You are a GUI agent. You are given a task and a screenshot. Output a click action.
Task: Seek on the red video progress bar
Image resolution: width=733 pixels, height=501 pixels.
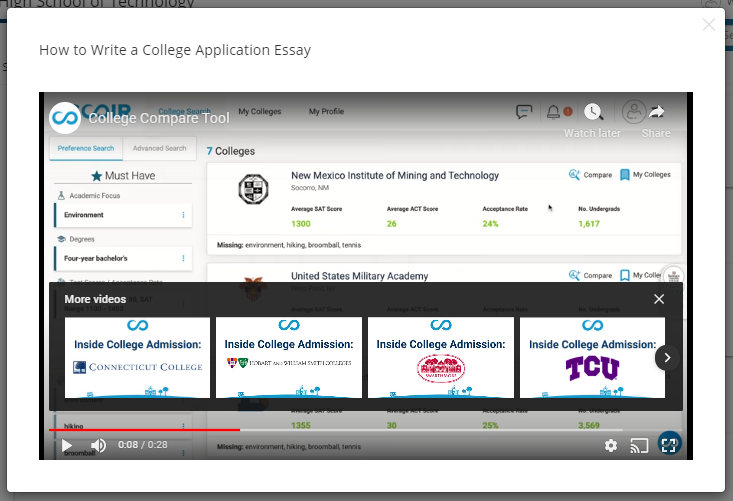[144, 429]
